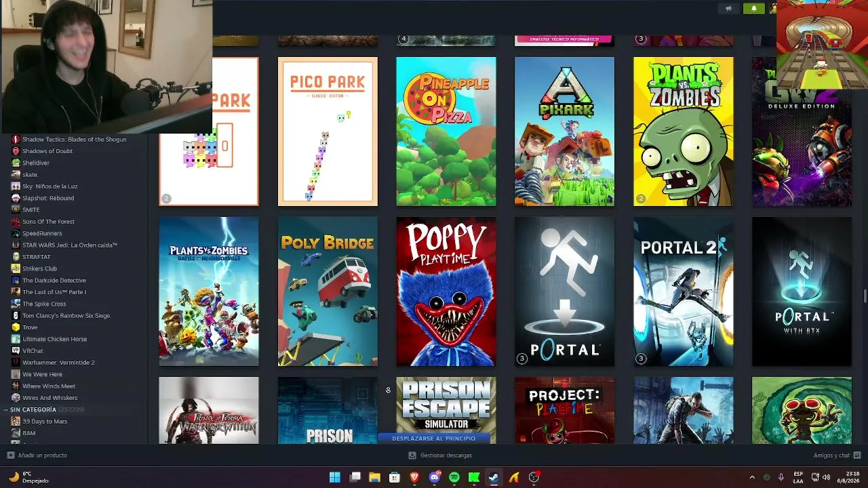868x488 pixels.
Task: Open the Portal with RTX cover
Action: coord(802,291)
